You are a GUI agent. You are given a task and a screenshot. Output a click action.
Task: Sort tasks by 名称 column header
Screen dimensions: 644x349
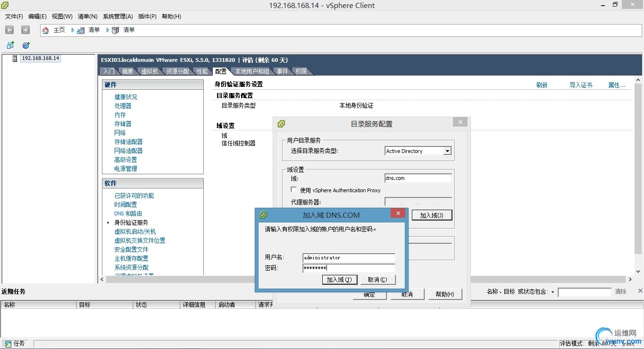pos(39,305)
